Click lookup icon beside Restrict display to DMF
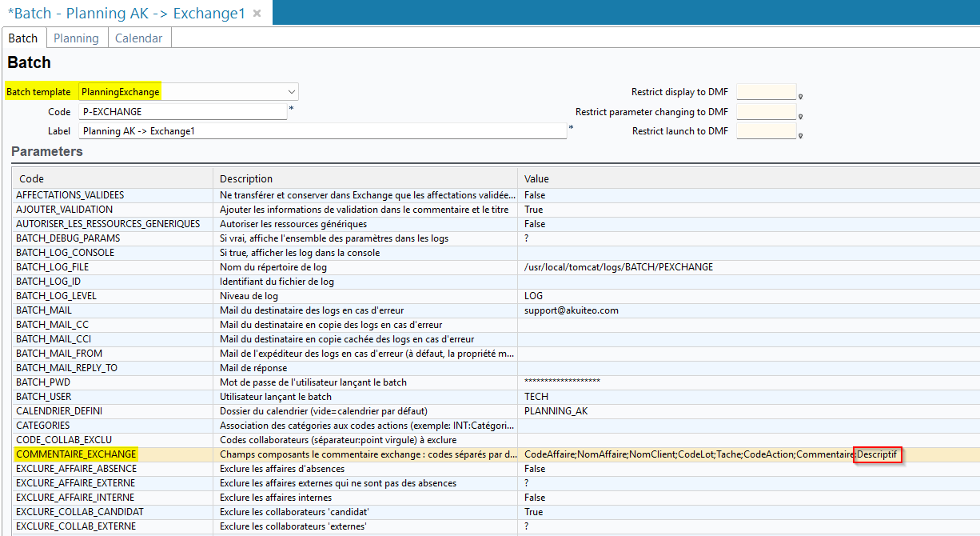 click(x=801, y=97)
